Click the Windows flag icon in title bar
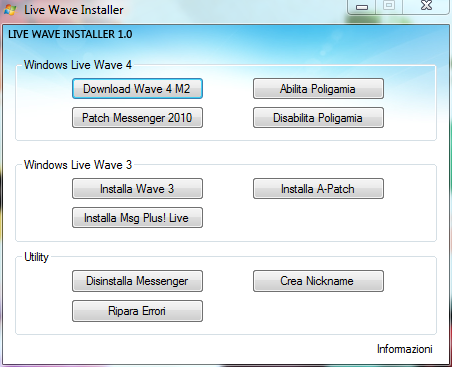452x367 pixels. (x=10, y=10)
